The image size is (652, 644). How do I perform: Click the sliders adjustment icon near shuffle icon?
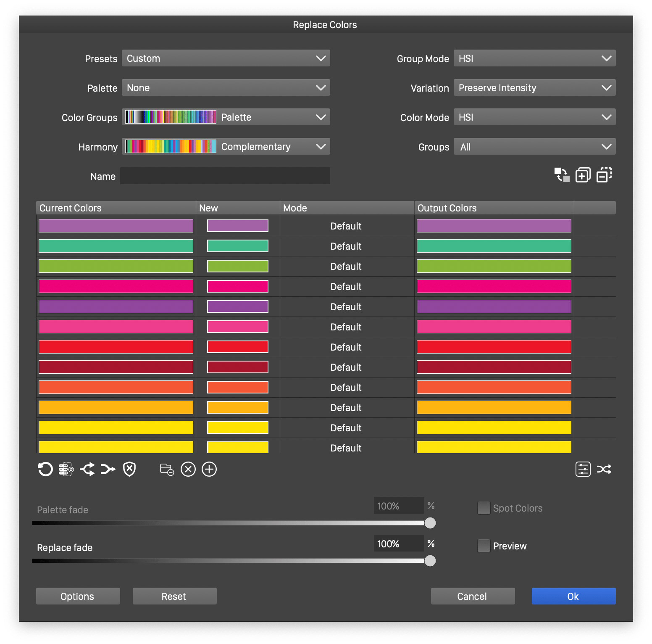tap(583, 469)
